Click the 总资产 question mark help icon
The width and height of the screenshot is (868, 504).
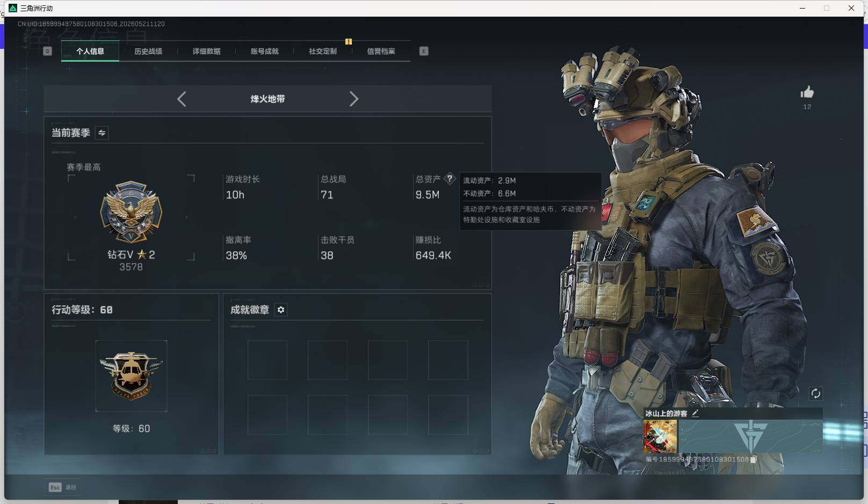(450, 179)
